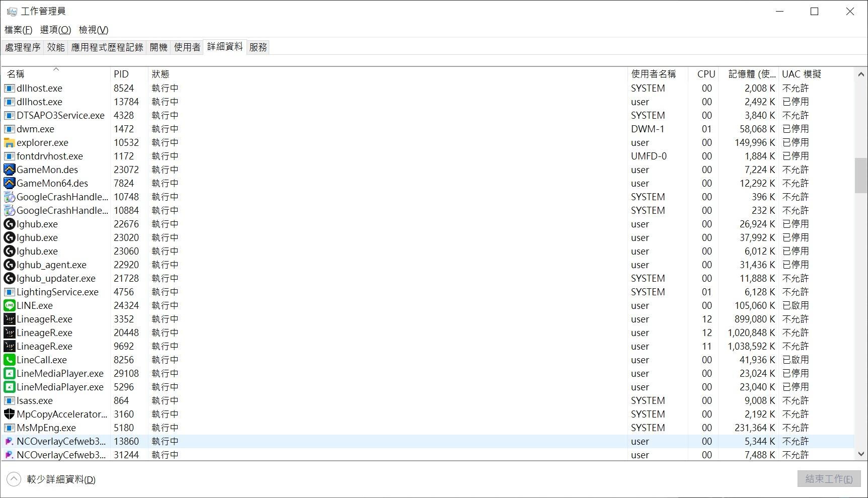
Task: Switch to the 服務 tab
Action: 258,47
